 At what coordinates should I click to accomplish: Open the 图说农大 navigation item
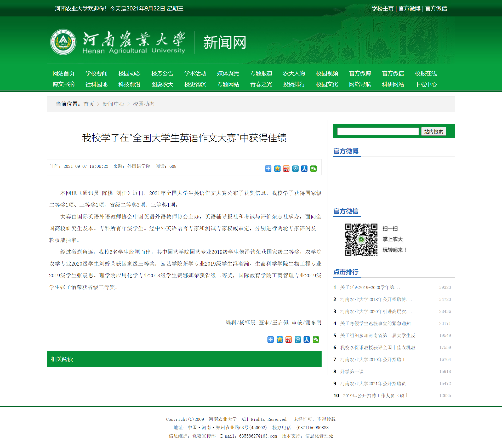coord(162,84)
